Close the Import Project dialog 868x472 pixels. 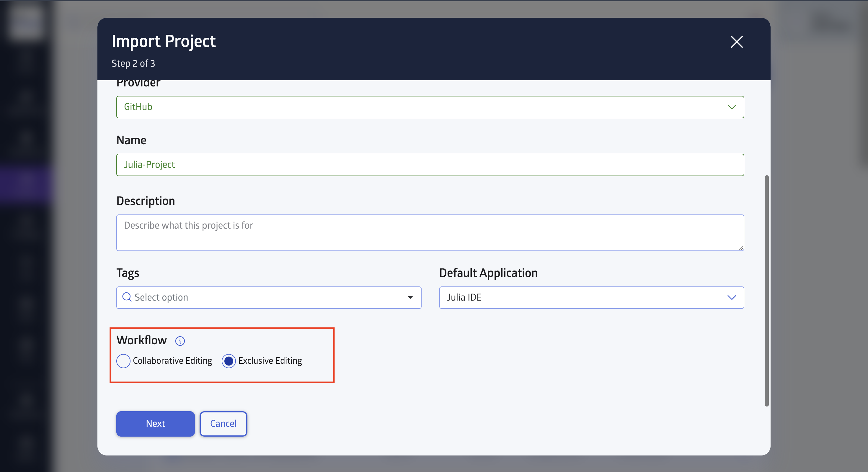[737, 42]
